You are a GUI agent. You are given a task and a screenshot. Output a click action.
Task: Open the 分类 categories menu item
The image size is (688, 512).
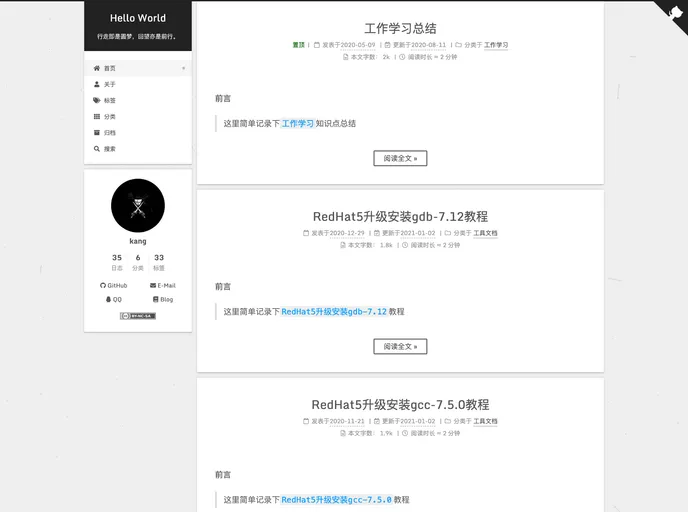(x=110, y=117)
